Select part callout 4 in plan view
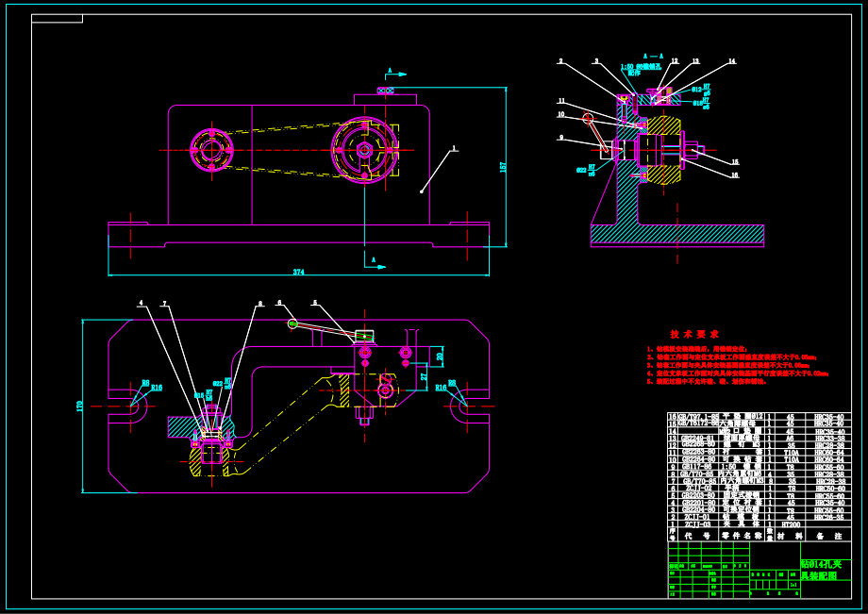The image size is (868, 614). (141, 303)
